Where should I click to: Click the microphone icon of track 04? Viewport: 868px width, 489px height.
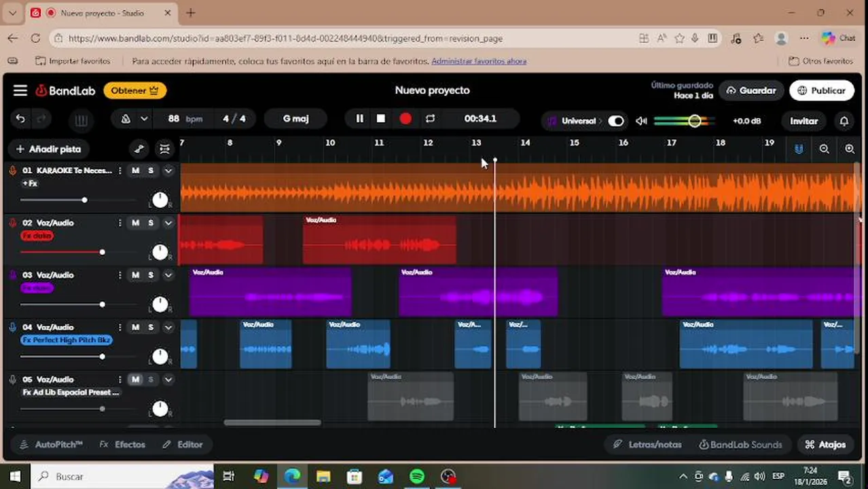[12, 327]
